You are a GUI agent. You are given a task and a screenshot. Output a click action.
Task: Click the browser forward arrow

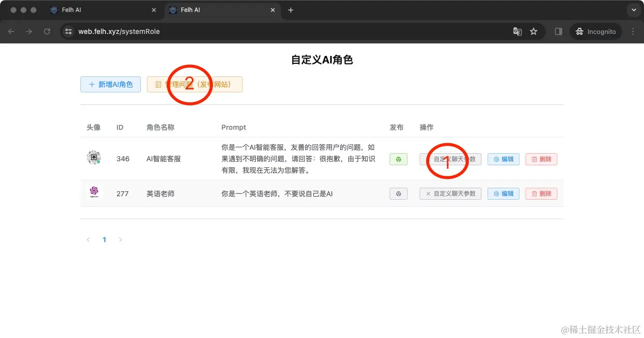pyautogui.click(x=29, y=31)
